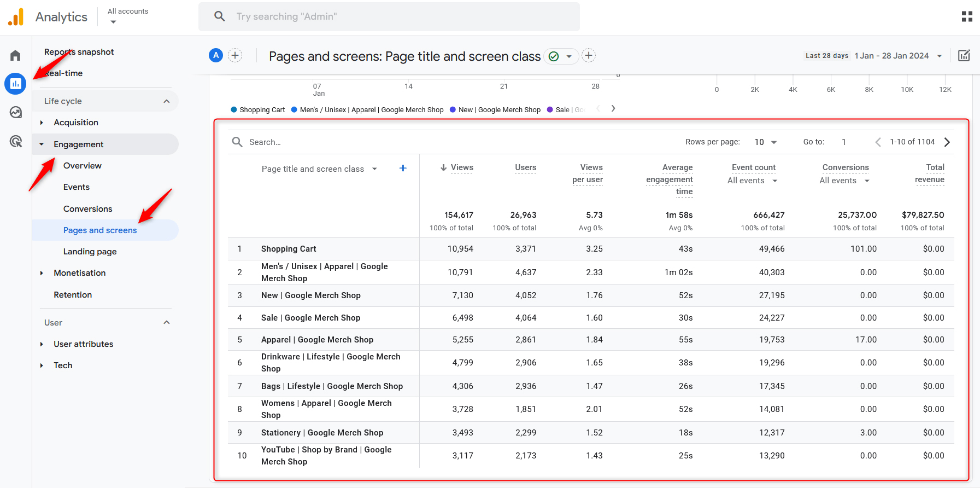
Task: Toggle Shopping Cart legend color dot
Action: tap(234, 109)
